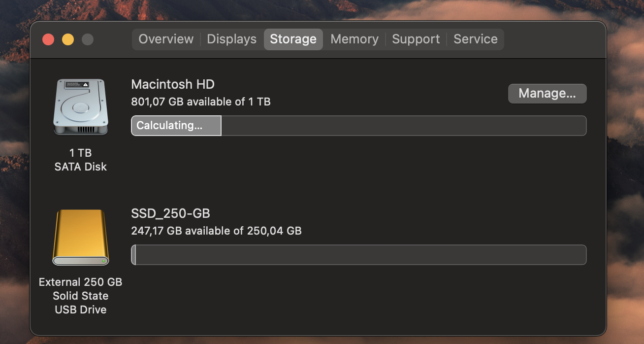Switch to the Service tab
Screen dimensions: 644x344
point(475,39)
